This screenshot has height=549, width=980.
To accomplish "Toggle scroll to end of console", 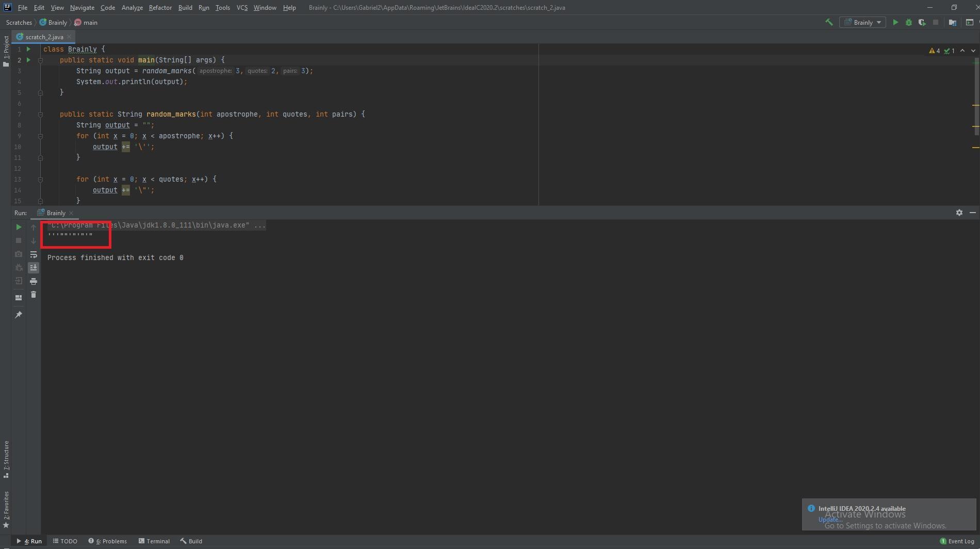I will click(x=34, y=267).
